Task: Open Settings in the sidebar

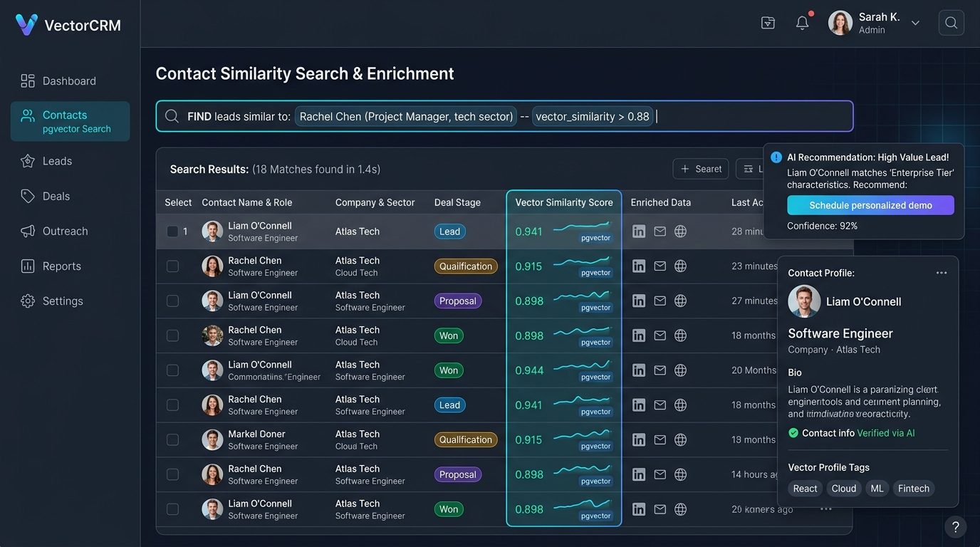Action: click(x=70, y=301)
